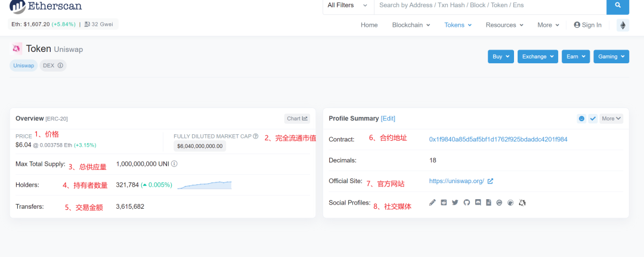Click the unicorn icon in Social Profiles
This screenshot has width=644, height=257.
point(522,202)
